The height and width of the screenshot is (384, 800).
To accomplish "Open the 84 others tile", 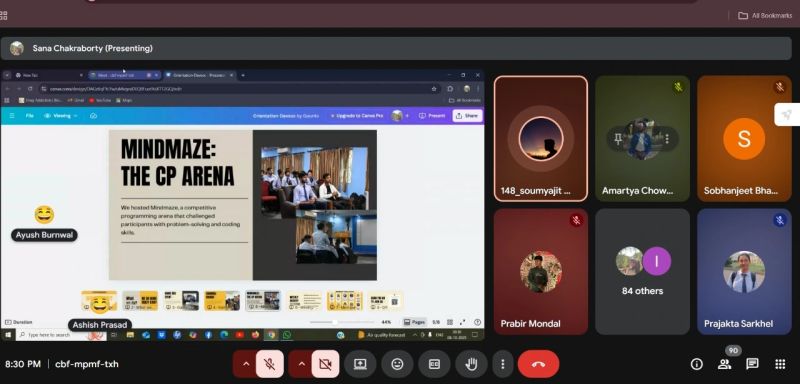I will coord(642,271).
